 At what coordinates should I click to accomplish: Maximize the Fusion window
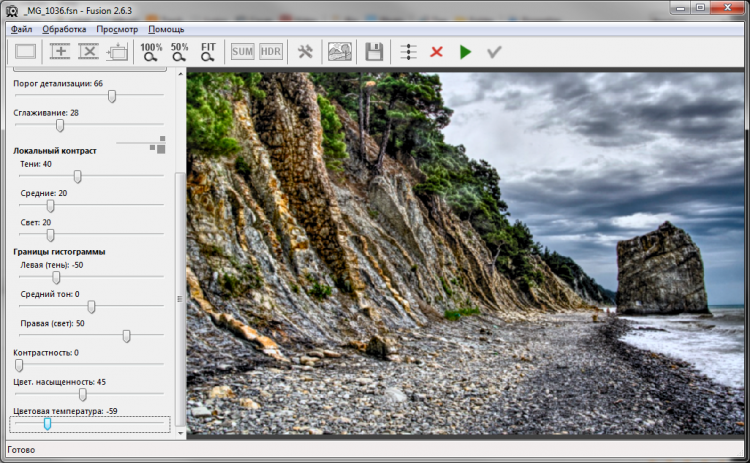(700, 8)
